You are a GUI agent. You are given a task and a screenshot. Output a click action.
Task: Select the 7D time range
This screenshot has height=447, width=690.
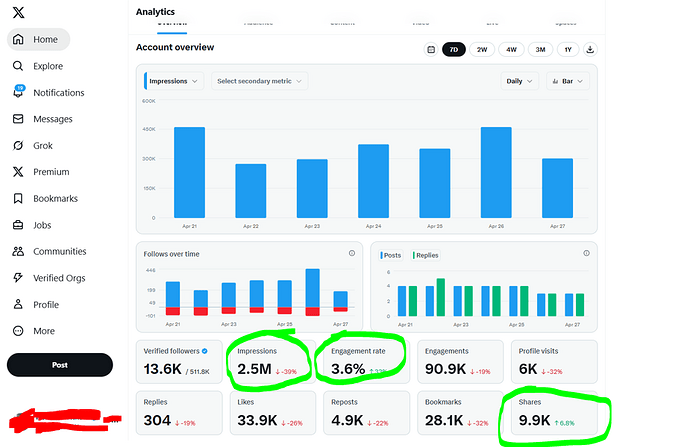454,49
